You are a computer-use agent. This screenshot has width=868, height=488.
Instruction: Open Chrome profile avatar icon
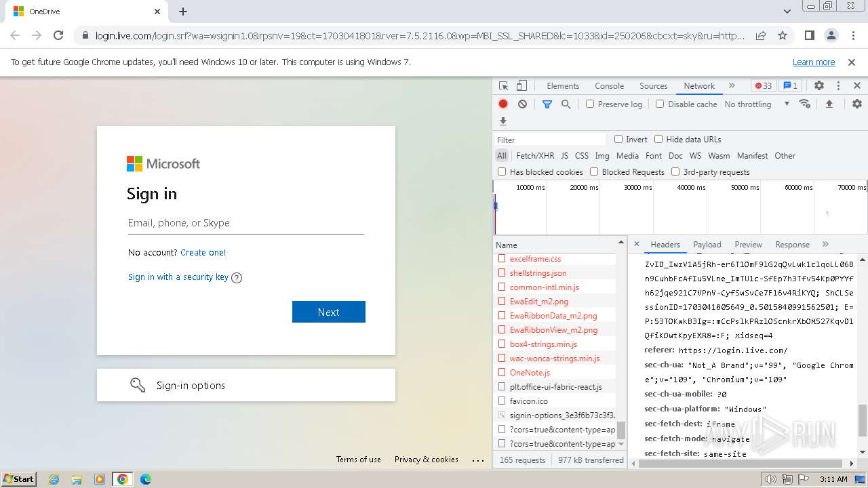coord(831,35)
